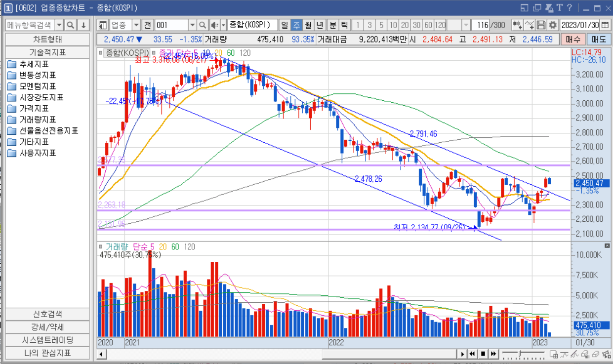613x364 pixels.
Task: Click the 매수 buy button
Action: (573, 40)
